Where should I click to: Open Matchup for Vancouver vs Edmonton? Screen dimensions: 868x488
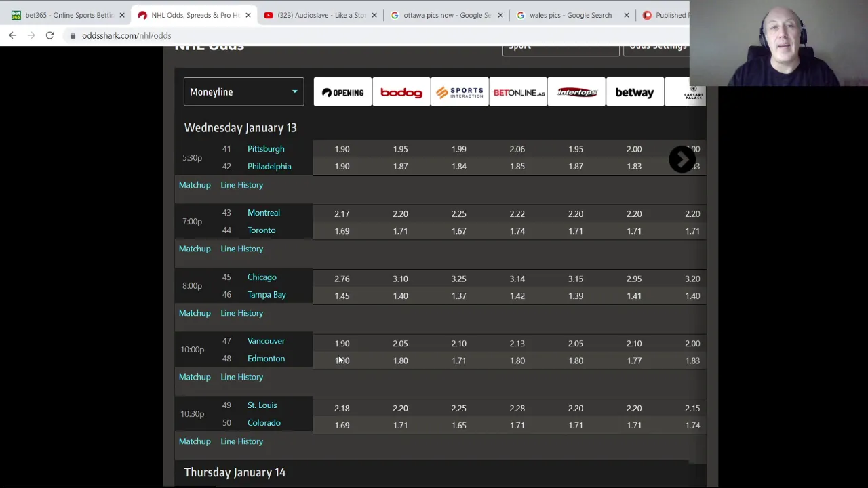195,377
